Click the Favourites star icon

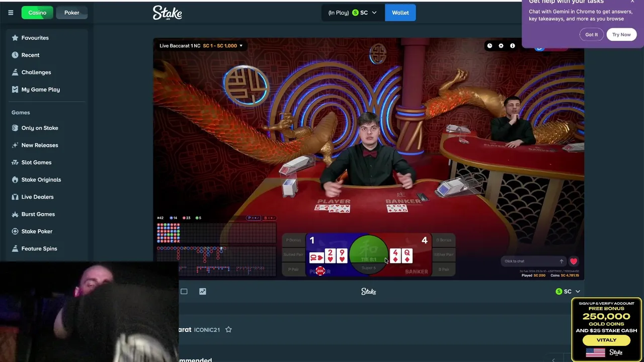pos(15,38)
